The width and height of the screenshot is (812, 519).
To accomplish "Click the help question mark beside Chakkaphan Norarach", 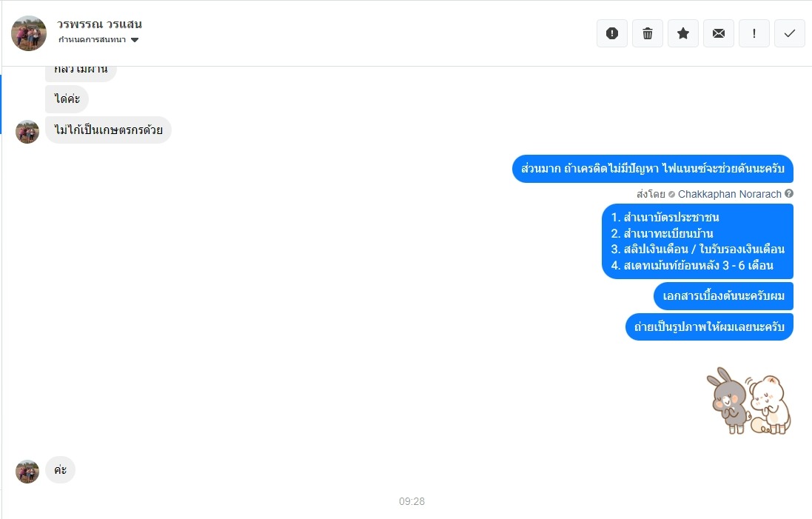I will 789,194.
